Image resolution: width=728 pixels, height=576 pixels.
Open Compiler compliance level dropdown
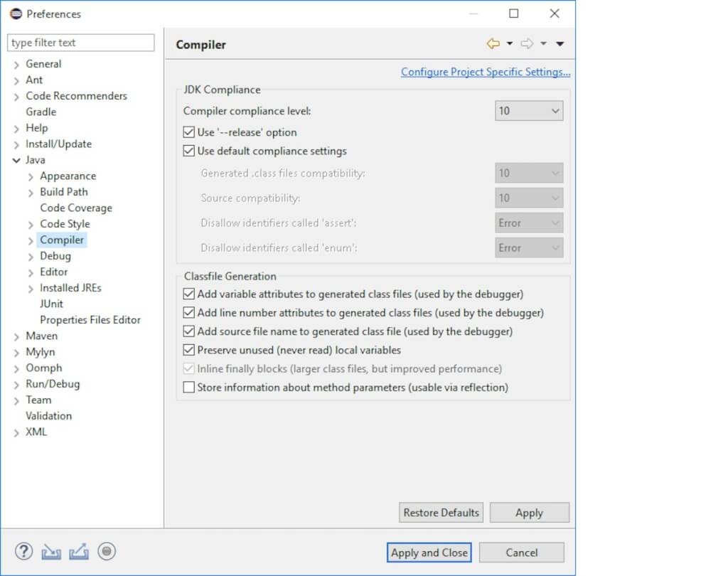(528, 111)
